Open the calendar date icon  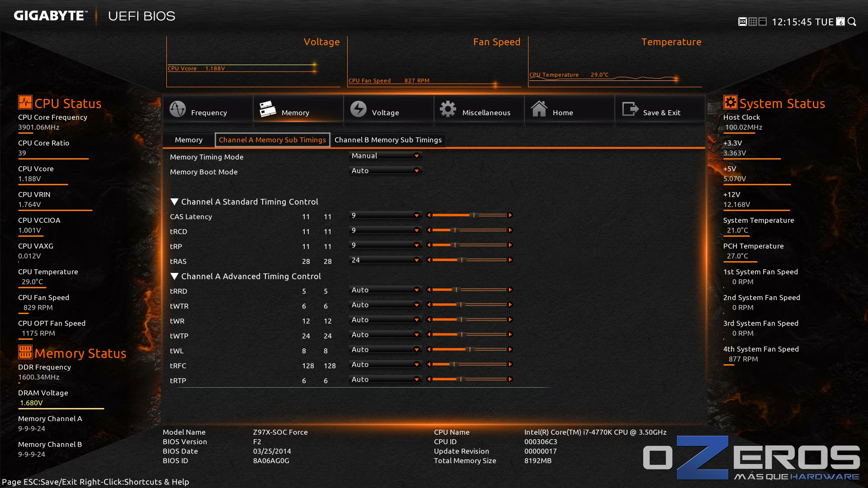[x=840, y=21]
